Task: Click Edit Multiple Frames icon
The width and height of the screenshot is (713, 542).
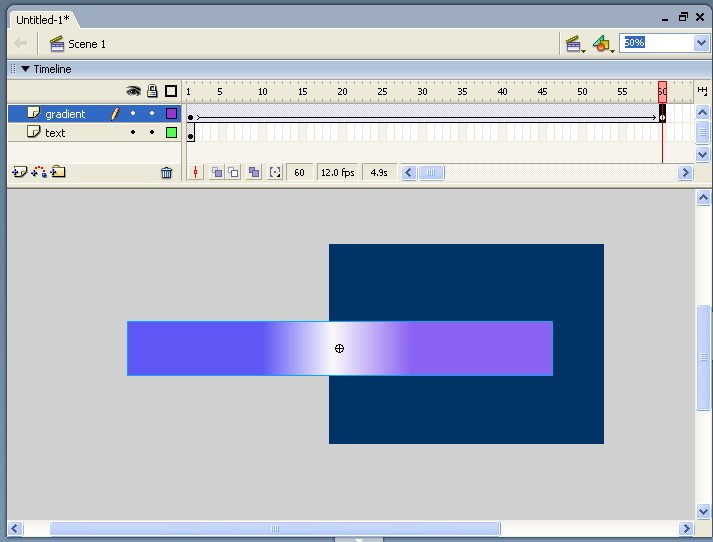Action: click(254, 172)
